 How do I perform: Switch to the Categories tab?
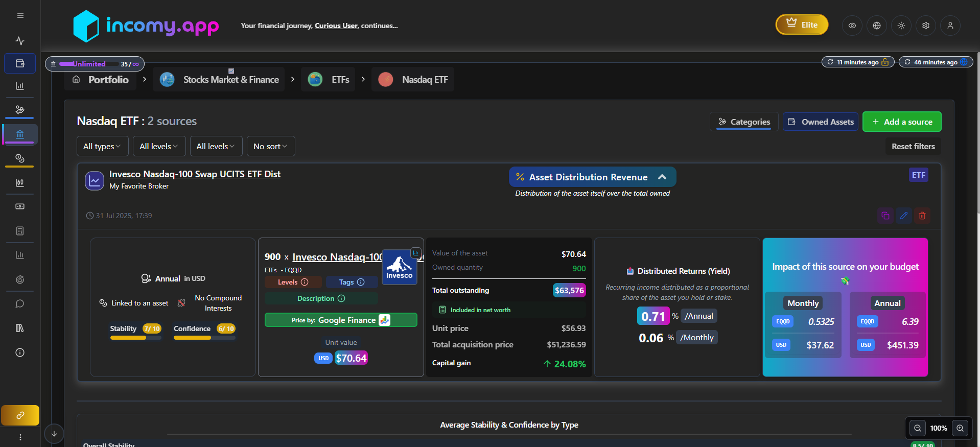pos(744,122)
